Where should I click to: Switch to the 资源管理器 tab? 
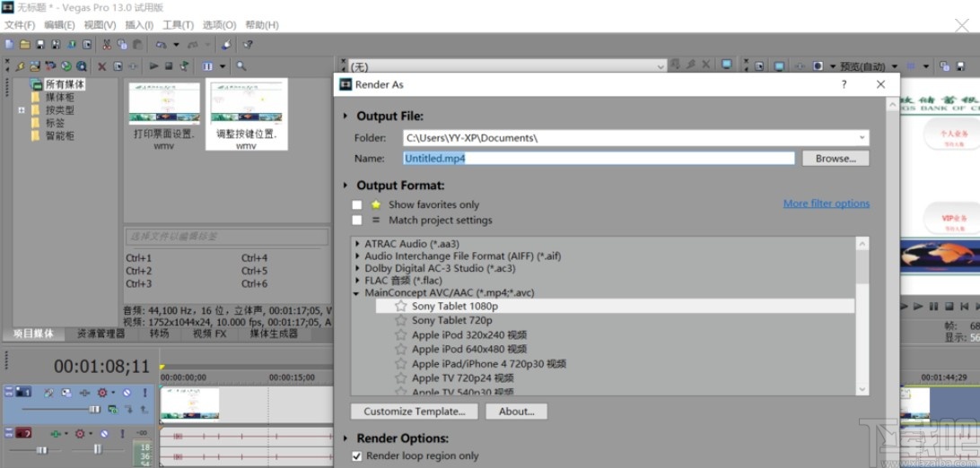pos(101,334)
